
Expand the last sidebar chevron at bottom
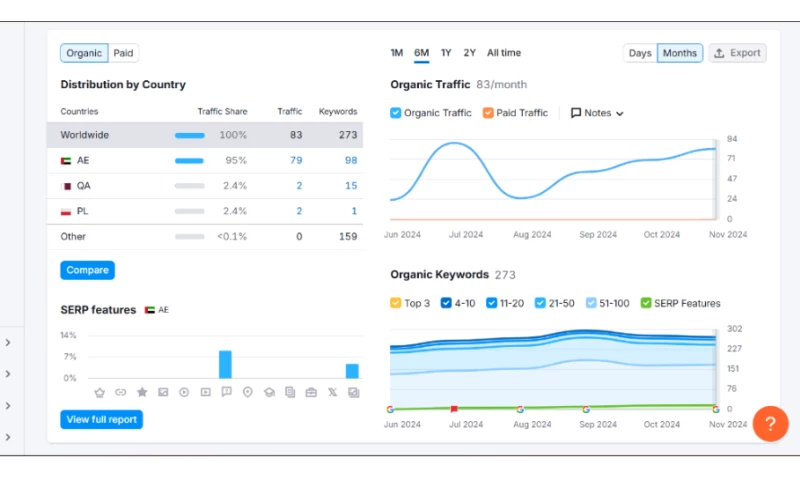tap(8, 437)
